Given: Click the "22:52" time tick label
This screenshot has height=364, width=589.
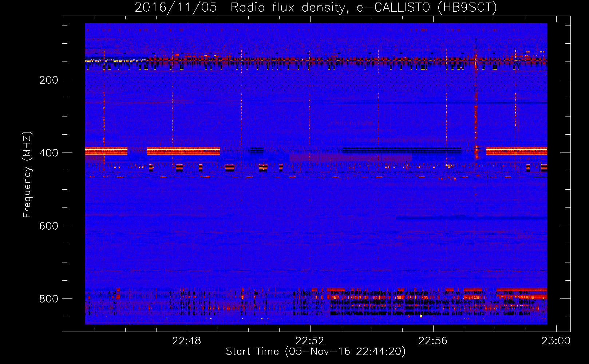Looking at the screenshot, I should click(310, 341).
